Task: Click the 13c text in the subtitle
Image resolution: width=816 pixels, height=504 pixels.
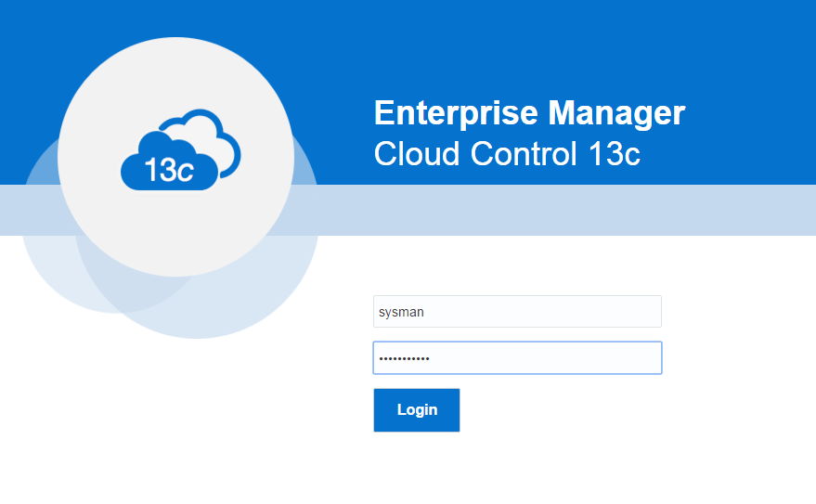Action: click(x=614, y=153)
